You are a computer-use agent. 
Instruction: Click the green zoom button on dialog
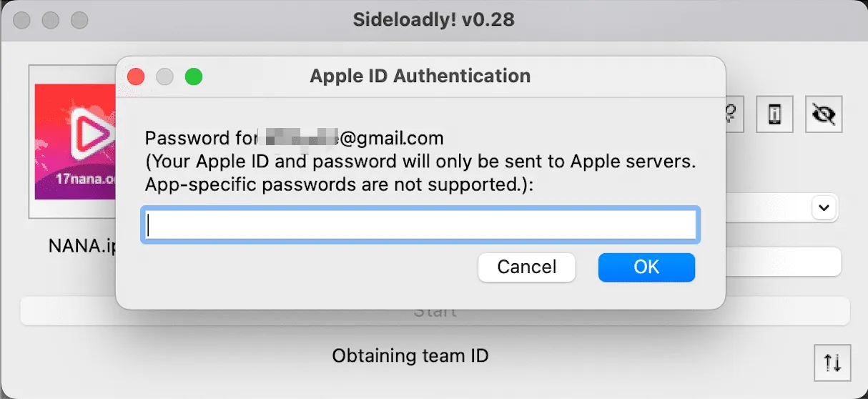click(x=193, y=77)
